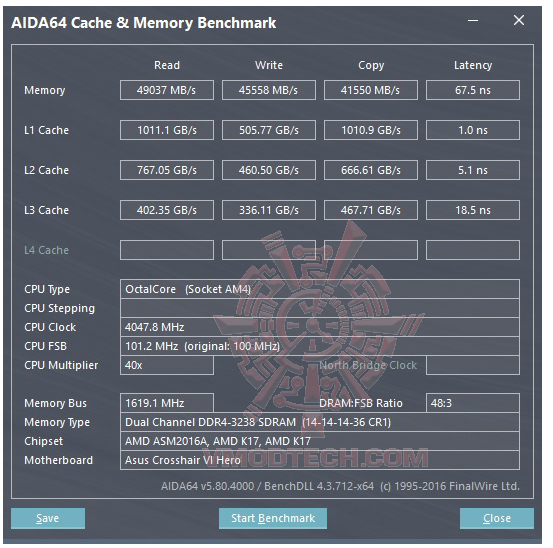Select L1 Cache read 1011.1 GB/s
This screenshot has width=553, height=548.
(166, 130)
